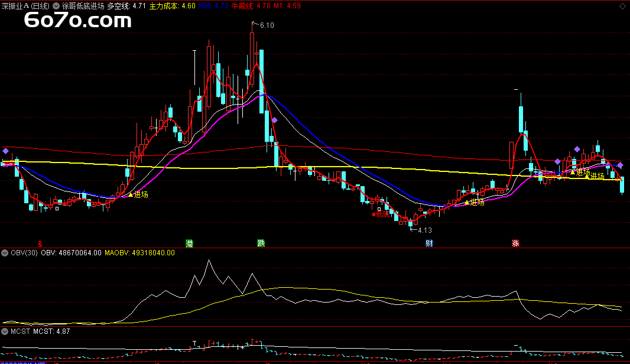Select the red 低底 bottom signal label
Image resolution: width=630 pixels, height=364 pixels.
381,214
